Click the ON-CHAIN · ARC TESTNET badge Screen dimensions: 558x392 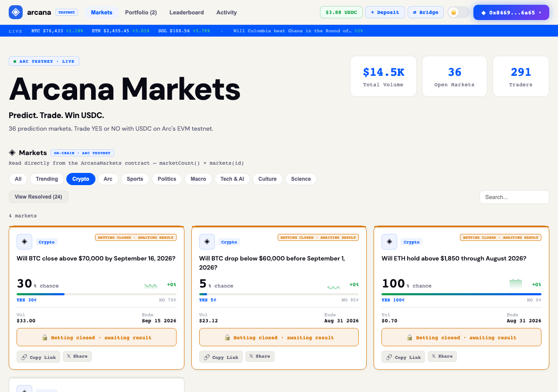coord(82,153)
